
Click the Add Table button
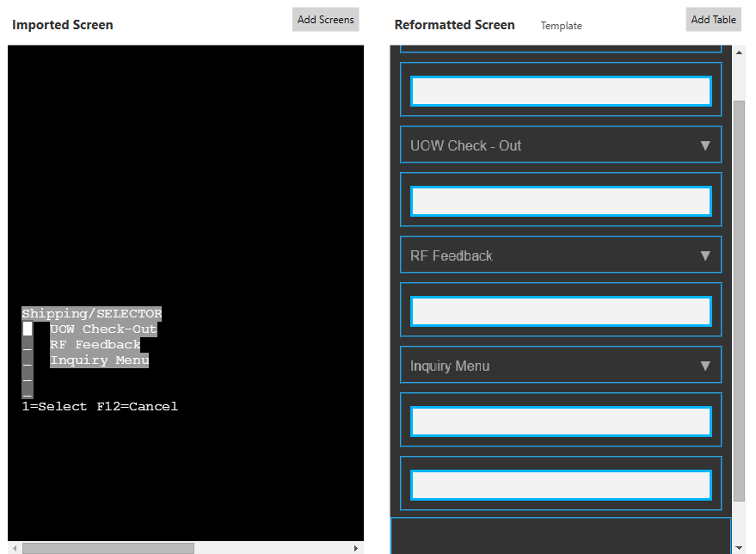coord(713,20)
